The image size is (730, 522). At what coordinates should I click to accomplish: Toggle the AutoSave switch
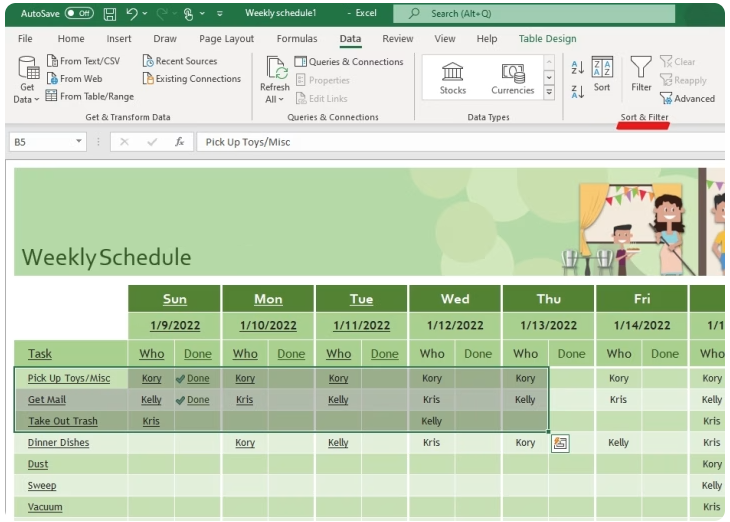[78, 14]
